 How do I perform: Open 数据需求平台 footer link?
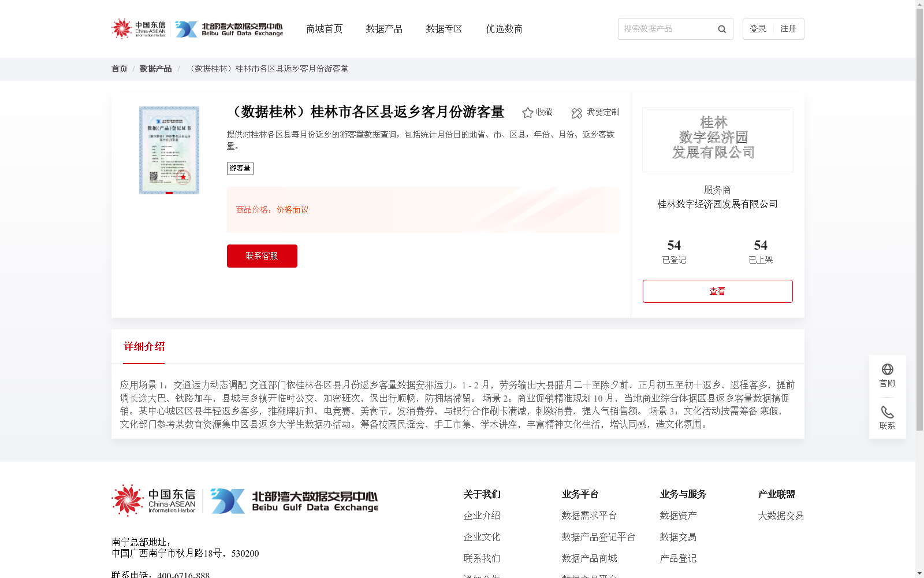tap(589, 516)
